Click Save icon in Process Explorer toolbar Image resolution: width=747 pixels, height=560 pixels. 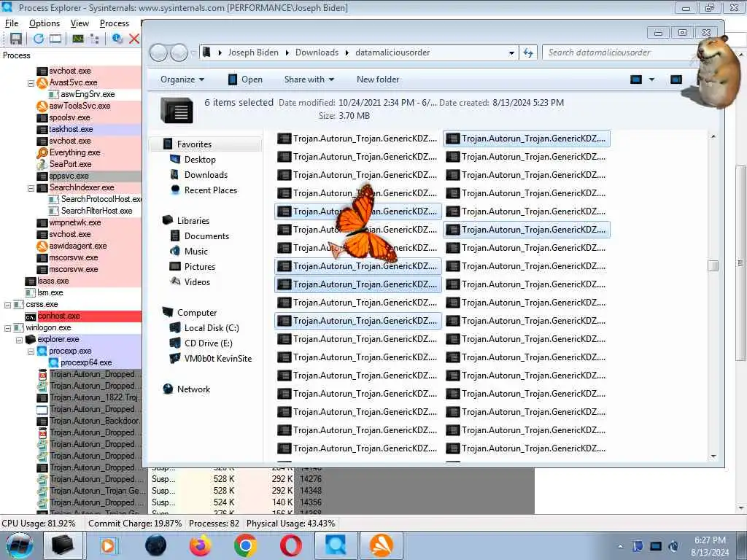[16, 39]
